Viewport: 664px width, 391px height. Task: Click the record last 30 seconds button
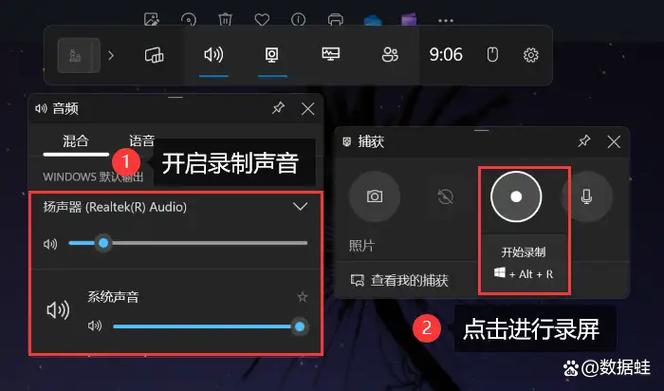(x=445, y=197)
